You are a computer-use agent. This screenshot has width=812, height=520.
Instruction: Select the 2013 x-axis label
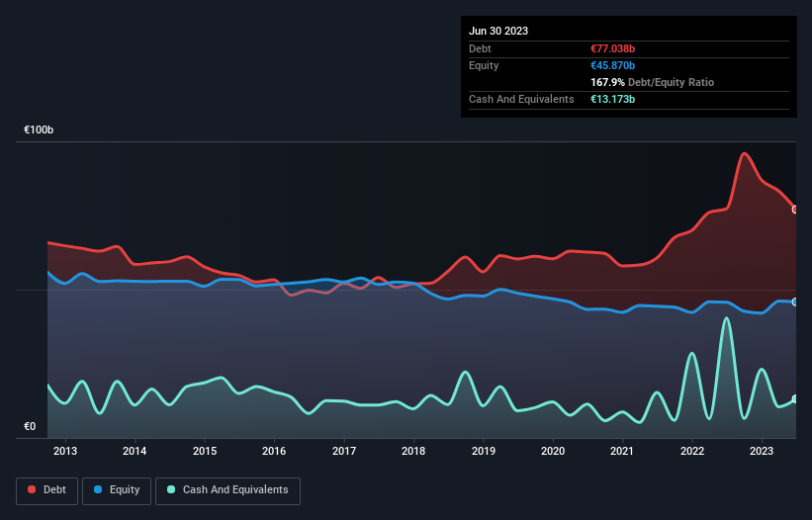click(65, 451)
